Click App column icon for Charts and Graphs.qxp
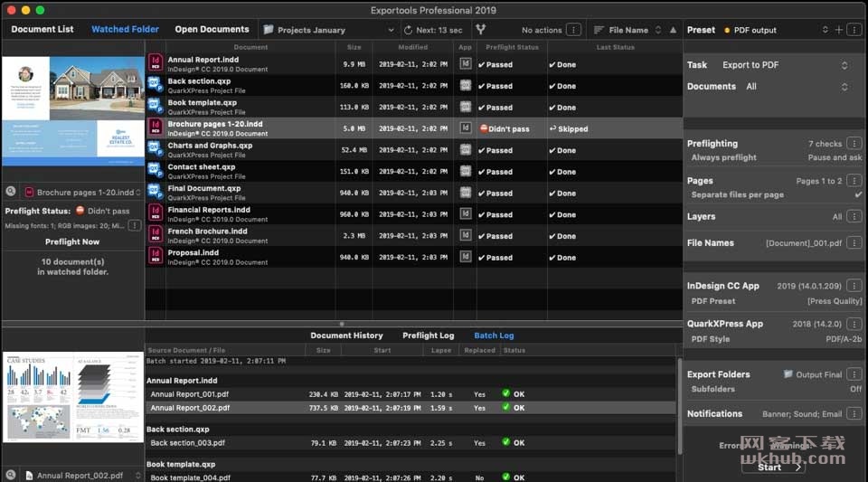 [466, 150]
